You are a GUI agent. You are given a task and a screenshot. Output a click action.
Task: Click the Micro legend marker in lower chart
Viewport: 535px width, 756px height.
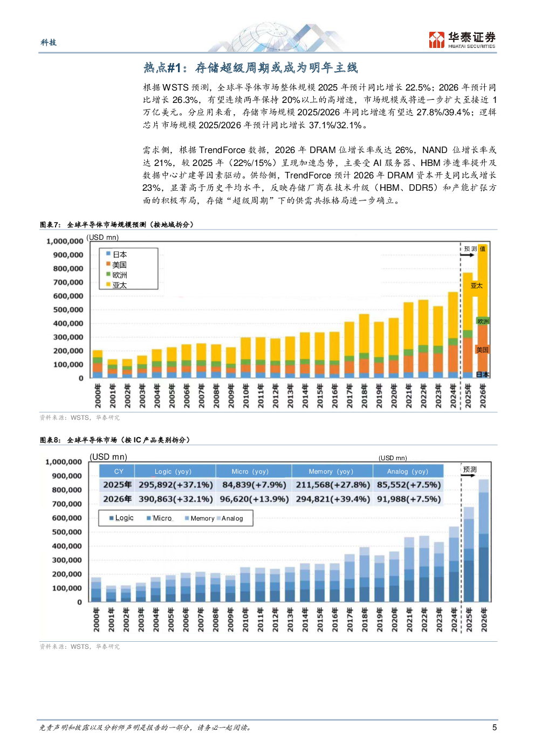[x=149, y=518]
